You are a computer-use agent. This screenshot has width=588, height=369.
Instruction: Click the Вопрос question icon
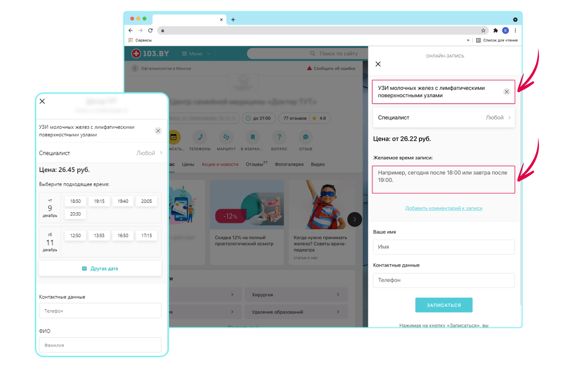pyautogui.click(x=279, y=137)
